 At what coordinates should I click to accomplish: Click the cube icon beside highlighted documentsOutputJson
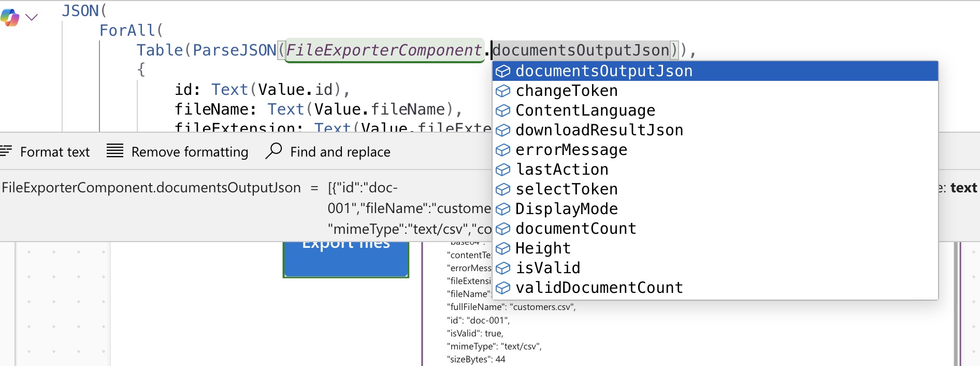pyautogui.click(x=503, y=71)
